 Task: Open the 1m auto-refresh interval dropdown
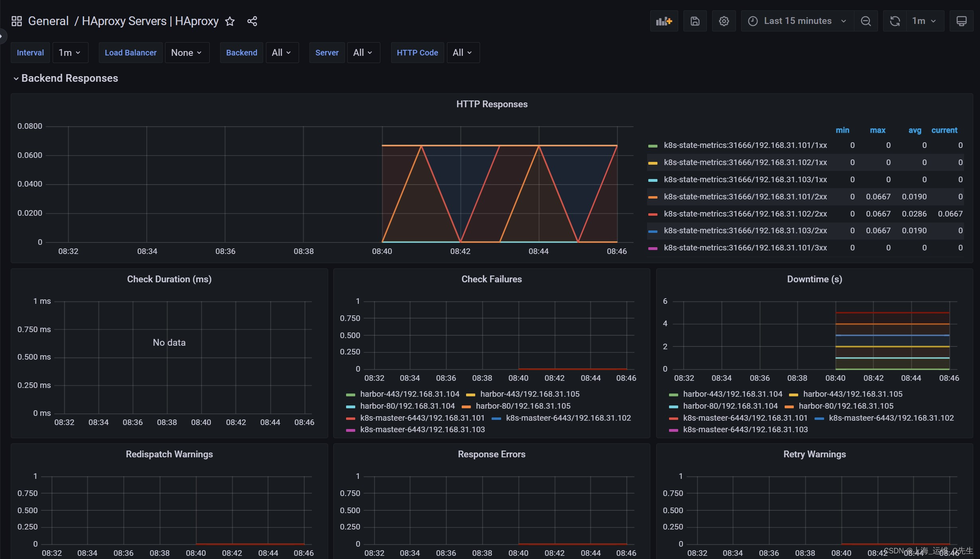(925, 21)
